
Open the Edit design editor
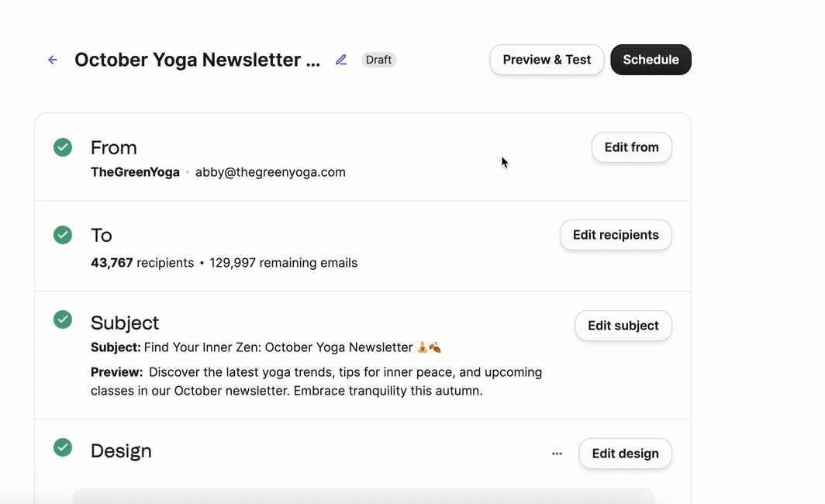pos(625,454)
